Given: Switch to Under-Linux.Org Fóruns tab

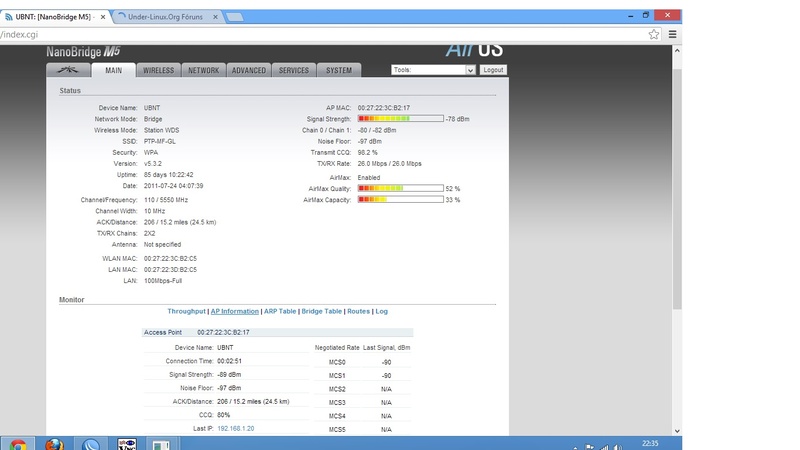Looking at the screenshot, I should point(165,17).
